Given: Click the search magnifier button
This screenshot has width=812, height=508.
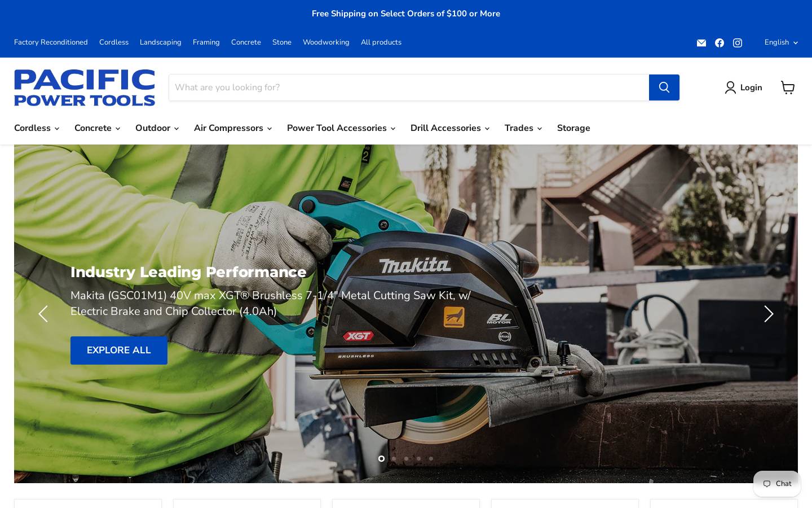Looking at the screenshot, I should [x=664, y=87].
